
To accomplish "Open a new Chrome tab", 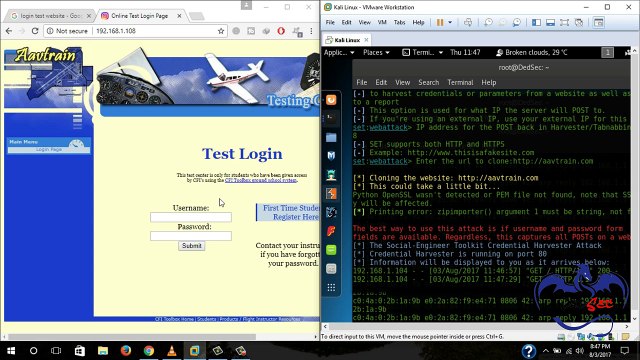I will point(197,16).
